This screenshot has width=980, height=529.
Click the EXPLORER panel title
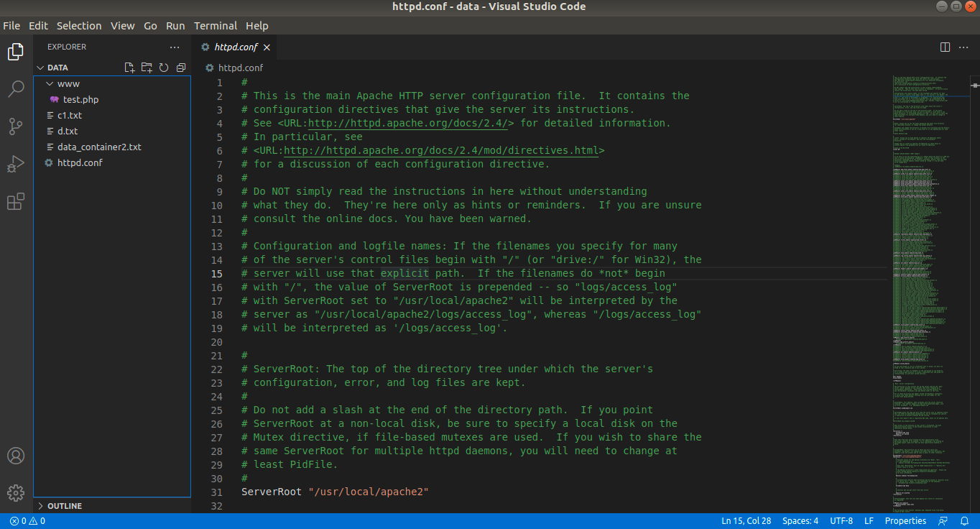(67, 47)
